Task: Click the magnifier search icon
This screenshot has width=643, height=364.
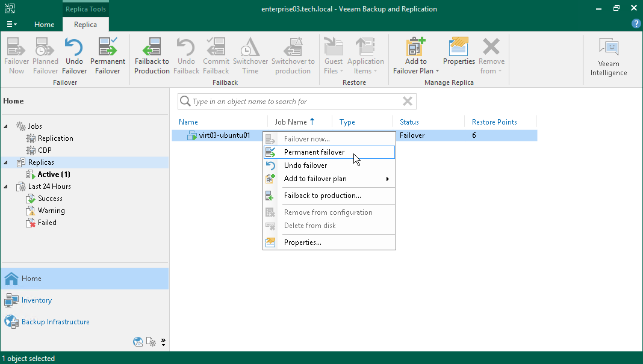Action: click(x=185, y=101)
